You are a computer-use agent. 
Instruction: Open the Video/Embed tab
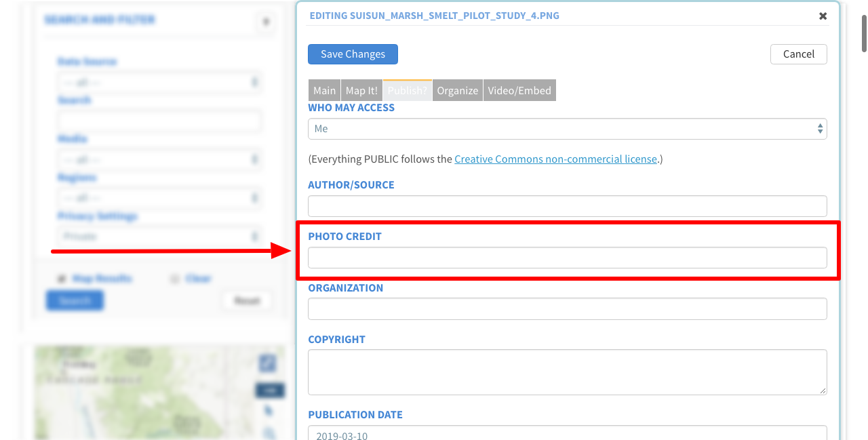tap(519, 90)
